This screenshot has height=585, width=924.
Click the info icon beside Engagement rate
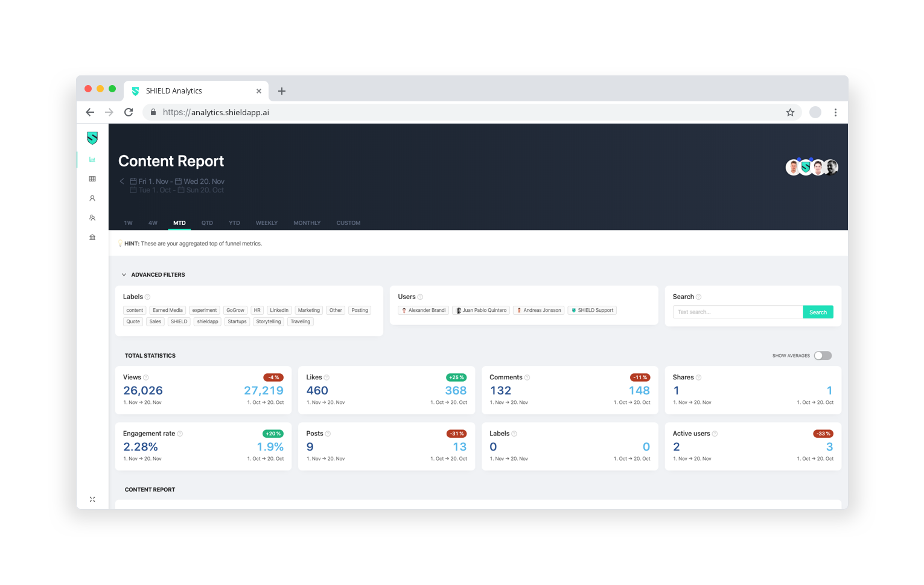[x=180, y=434]
